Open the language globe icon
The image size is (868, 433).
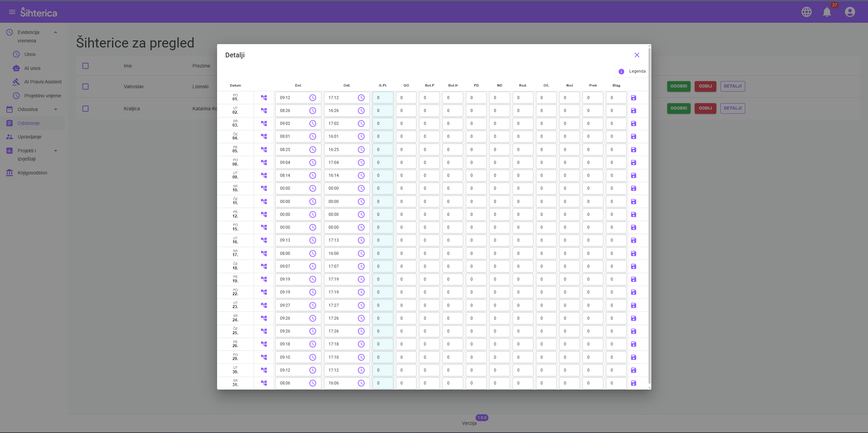tap(806, 12)
